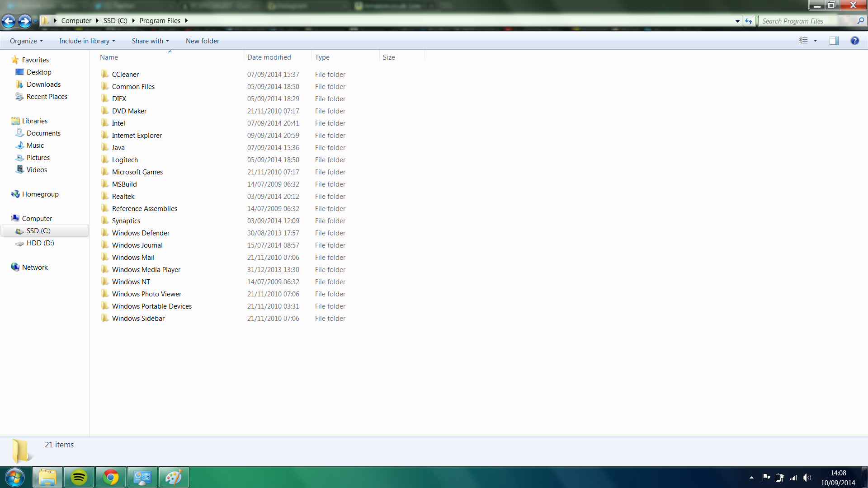Select Desktop under Favorites
This screenshot has width=868, height=488.
(x=34, y=72)
